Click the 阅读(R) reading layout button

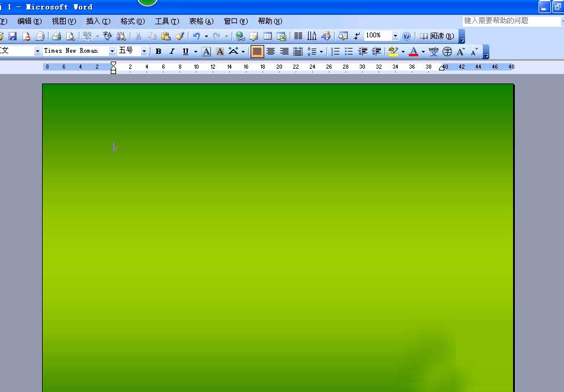437,36
